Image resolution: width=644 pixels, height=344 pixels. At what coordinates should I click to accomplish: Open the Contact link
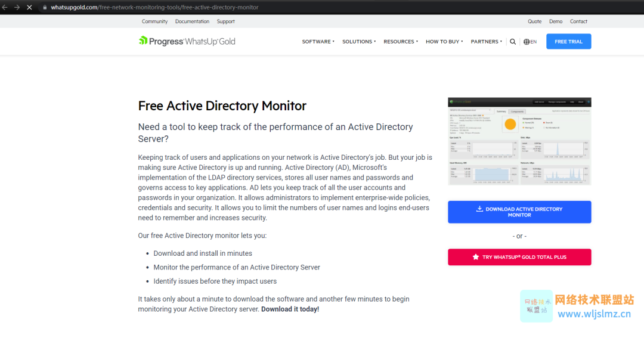(578, 21)
